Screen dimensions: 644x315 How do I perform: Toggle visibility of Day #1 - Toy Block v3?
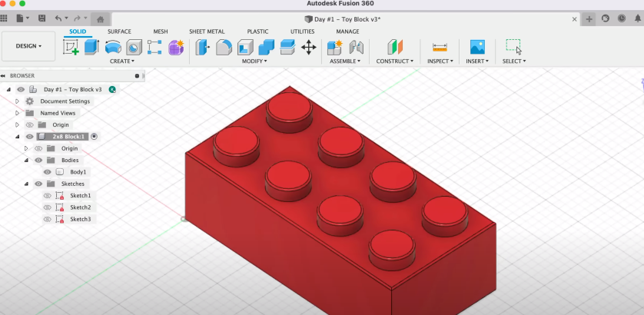[x=21, y=89]
